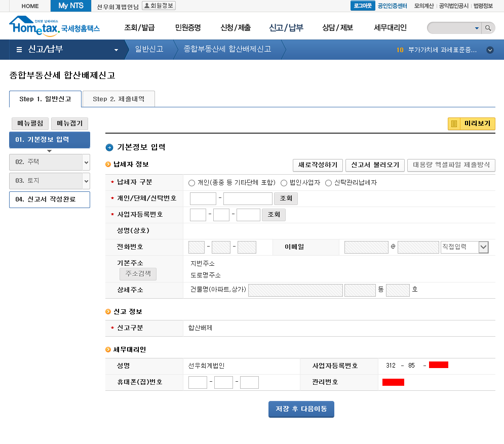
Task: Select 개인(종중 등 기타단체 포함) radio button
Action: point(191,183)
